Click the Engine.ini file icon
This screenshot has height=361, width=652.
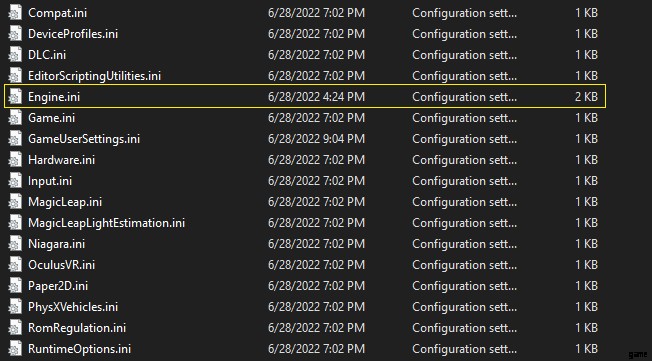(15, 97)
